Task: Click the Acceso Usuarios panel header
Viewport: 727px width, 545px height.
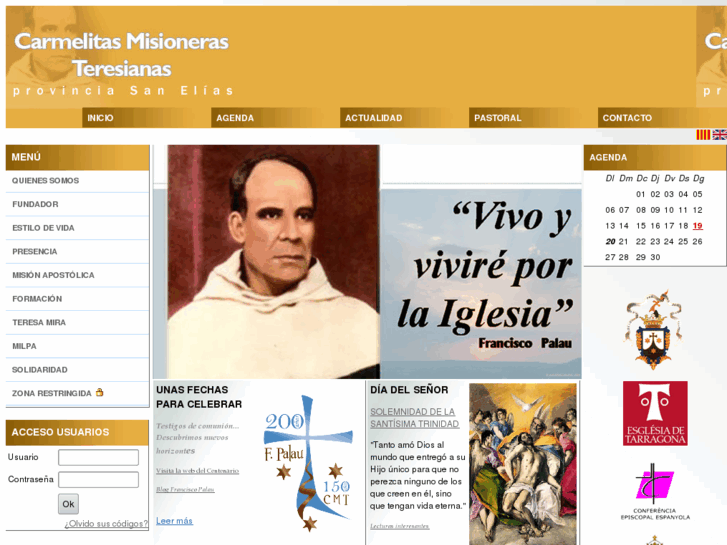Action: pos(77,432)
